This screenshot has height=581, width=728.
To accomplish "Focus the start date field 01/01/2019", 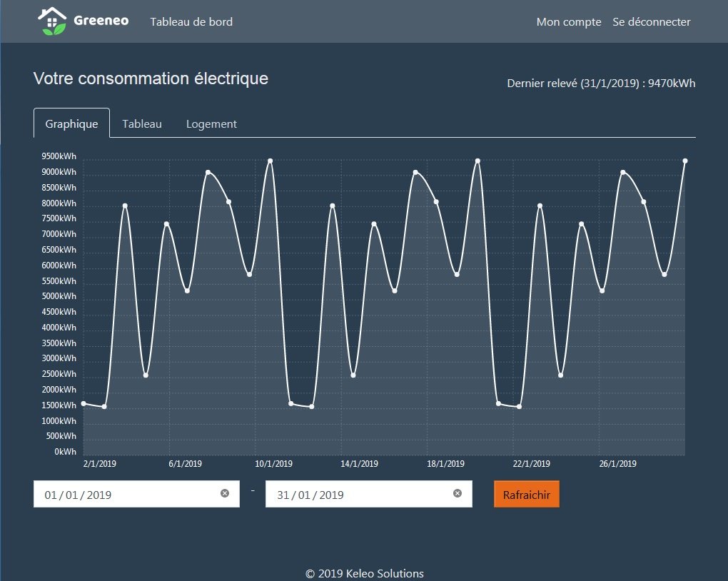I will coord(136,494).
